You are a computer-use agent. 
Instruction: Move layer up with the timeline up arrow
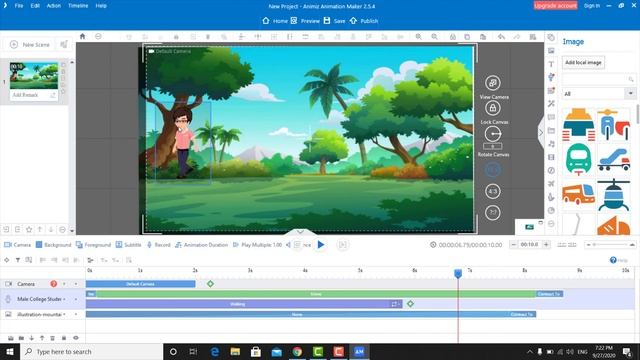coord(42,338)
